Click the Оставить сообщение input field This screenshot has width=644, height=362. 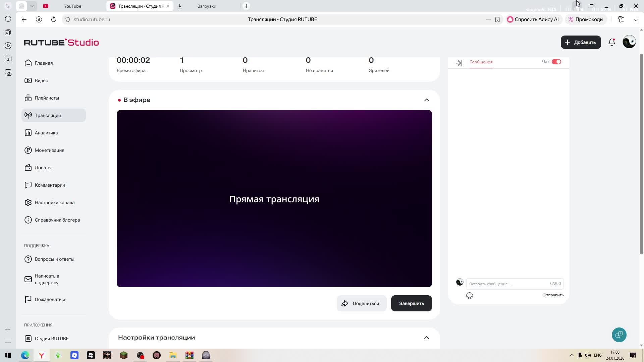pyautogui.click(x=503, y=283)
